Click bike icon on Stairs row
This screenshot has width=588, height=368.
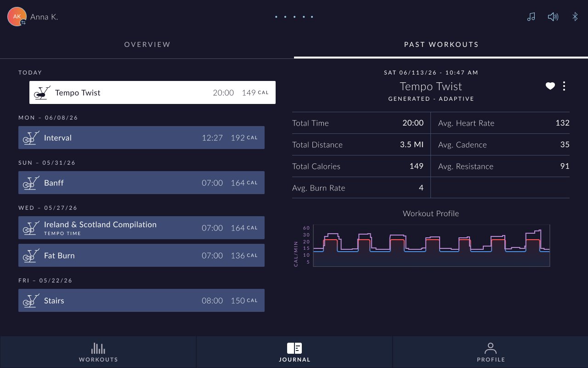coord(31,300)
